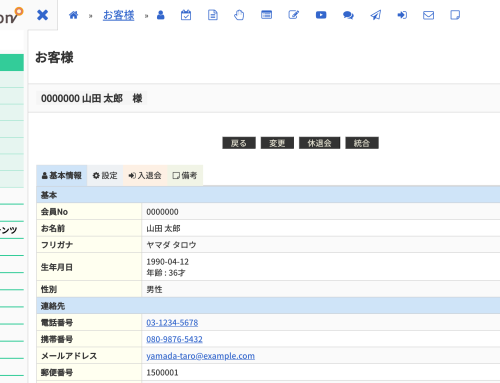This screenshot has width=500, height=383.
Task: Switch to the 備考 tab
Action: point(185,175)
